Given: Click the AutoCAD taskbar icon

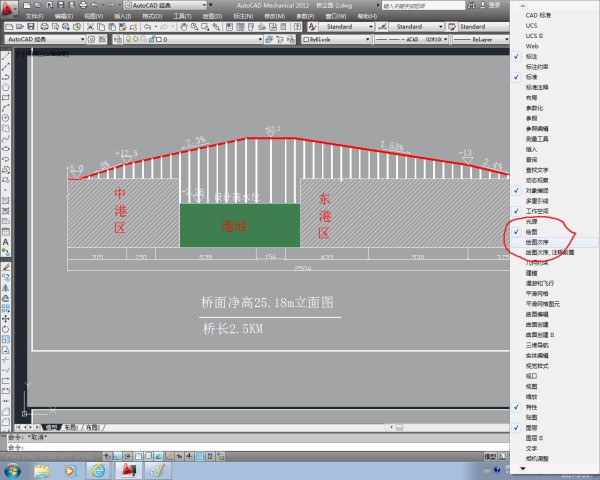Looking at the screenshot, I should 128,469.
